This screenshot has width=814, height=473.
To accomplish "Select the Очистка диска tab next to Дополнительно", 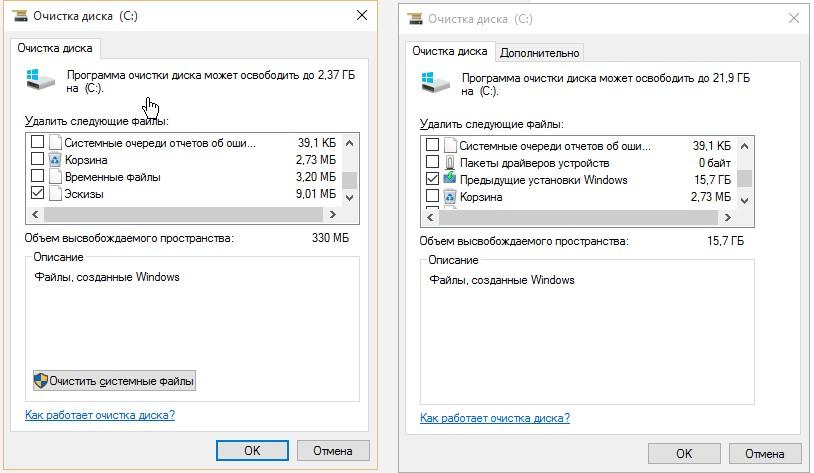I will click(450, 51).
